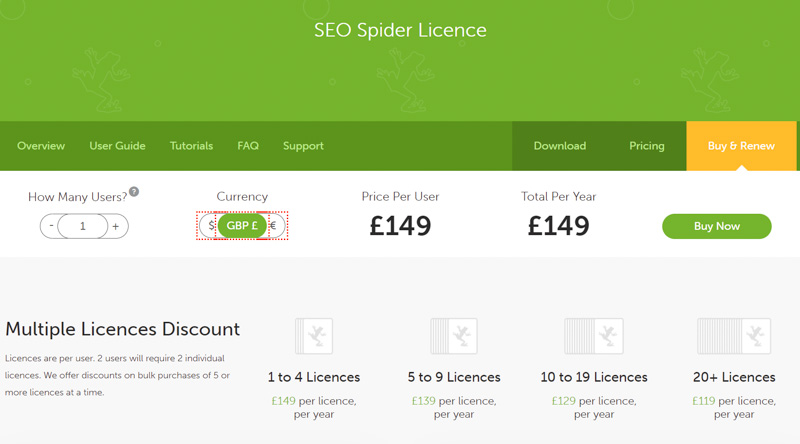This screenshot has height=444, width=800.
Task: Increase user count with plus button
Action: [116, 227]
